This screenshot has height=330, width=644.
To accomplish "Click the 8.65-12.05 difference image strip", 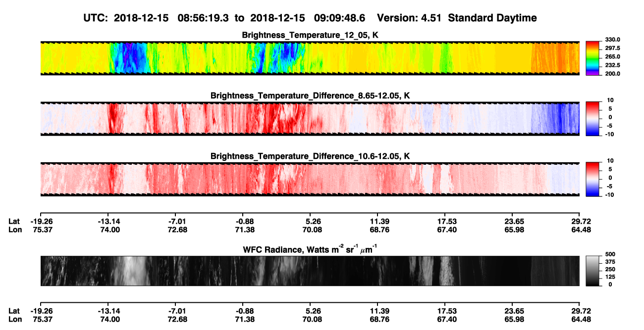I will [310, 119].
